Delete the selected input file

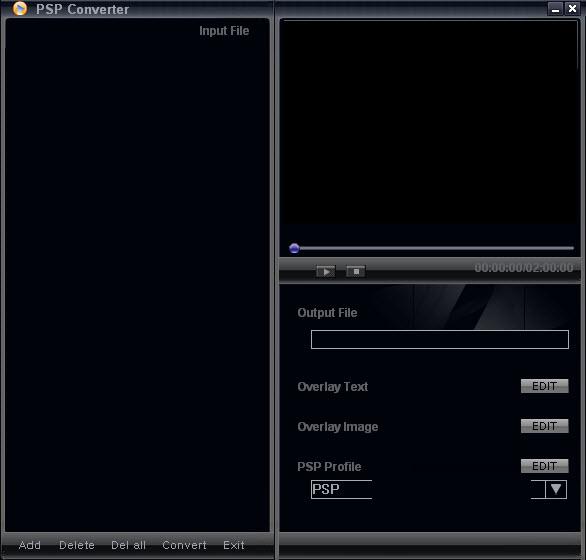coord(77,545)
